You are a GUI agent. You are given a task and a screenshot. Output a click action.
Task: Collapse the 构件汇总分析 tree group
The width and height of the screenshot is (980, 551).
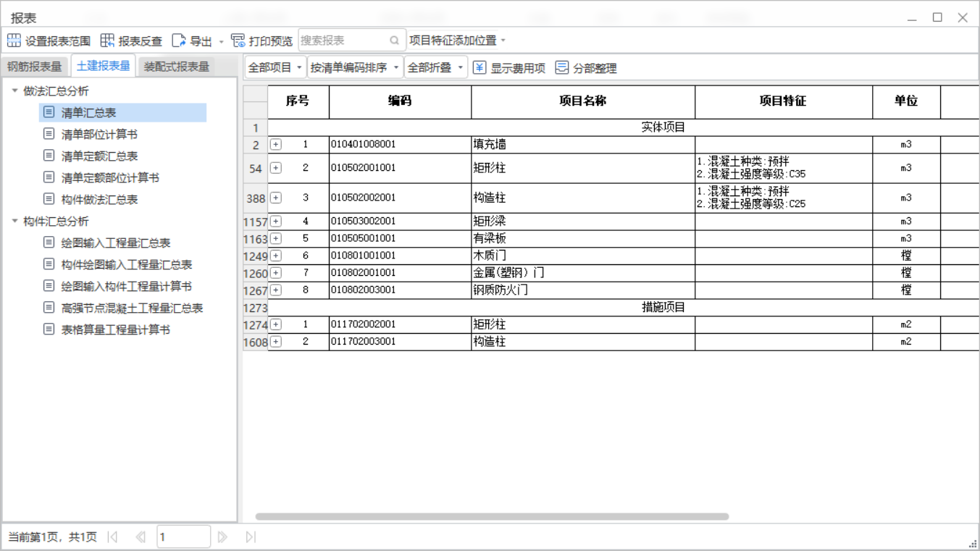pyautogui.click(x=14, y=221)
